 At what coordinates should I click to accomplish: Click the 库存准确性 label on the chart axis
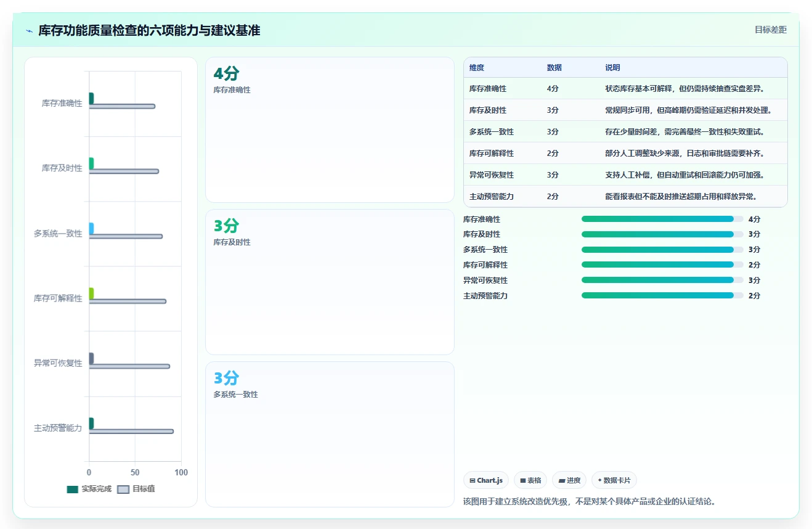click(x=62, y=104)
